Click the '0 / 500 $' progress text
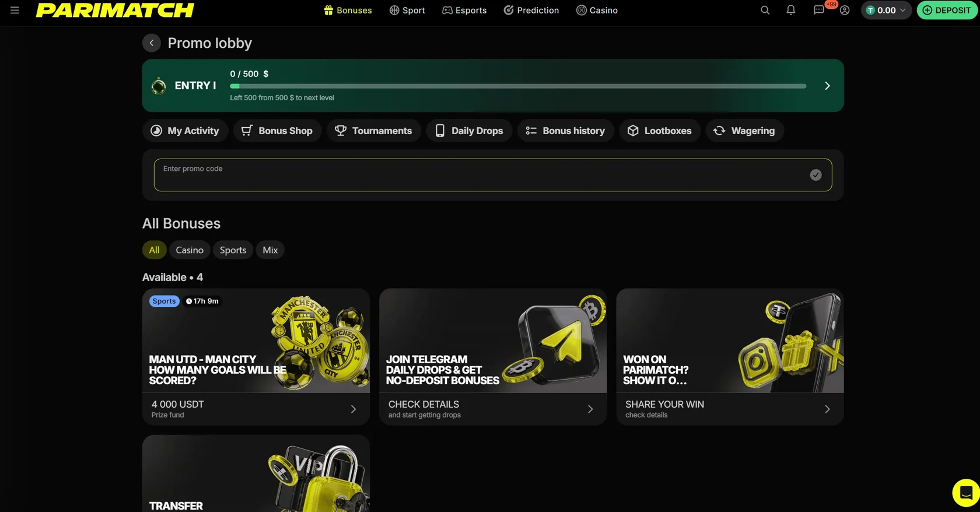Image resolution: width=980 pixels, height=512 pixels. coord(249,74)
